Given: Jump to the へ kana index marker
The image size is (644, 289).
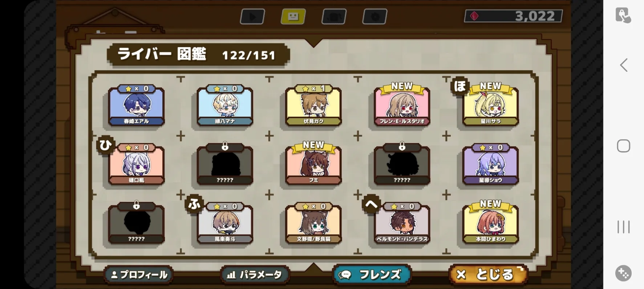Looking at the screenshot, I should [371, 204].
